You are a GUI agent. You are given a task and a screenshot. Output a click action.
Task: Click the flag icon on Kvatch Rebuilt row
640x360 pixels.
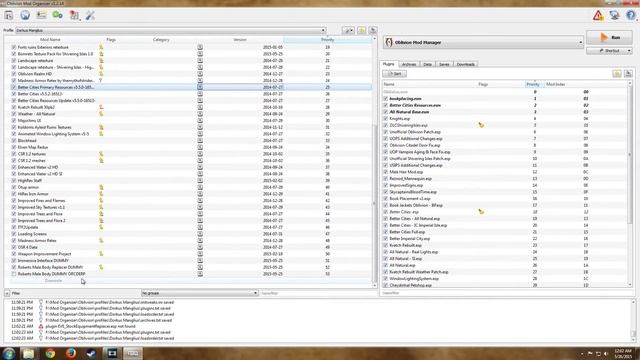101,107
